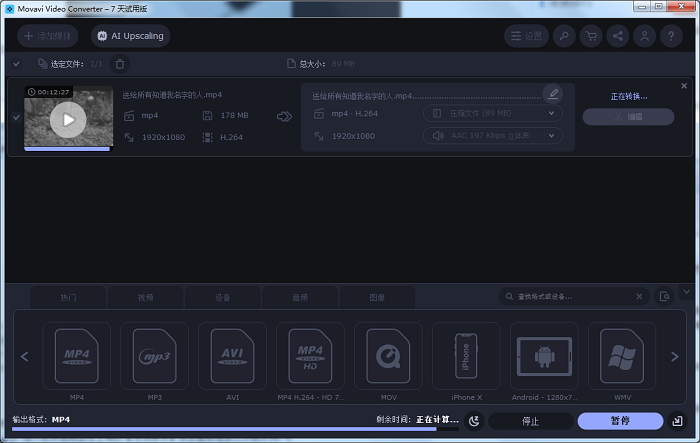This screenshot has width=700, height=443.
Task: Click the output 1920x1080 resolution text
Action: click(x=353, y=136)
